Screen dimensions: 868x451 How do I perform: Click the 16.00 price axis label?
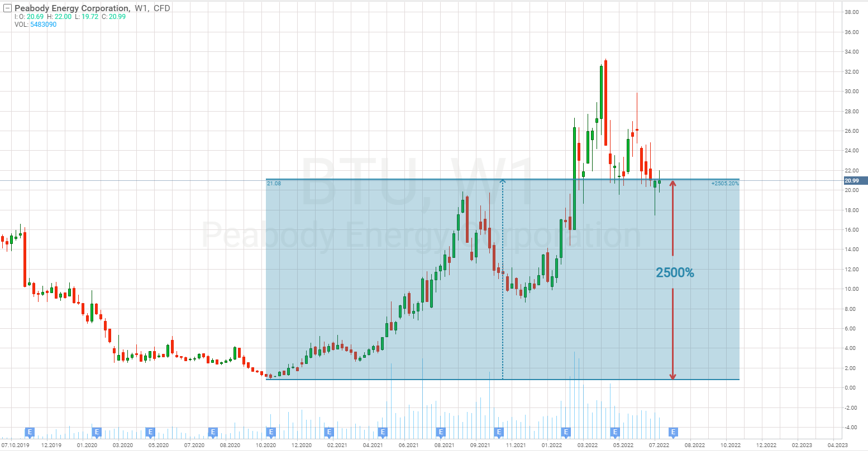851,230
